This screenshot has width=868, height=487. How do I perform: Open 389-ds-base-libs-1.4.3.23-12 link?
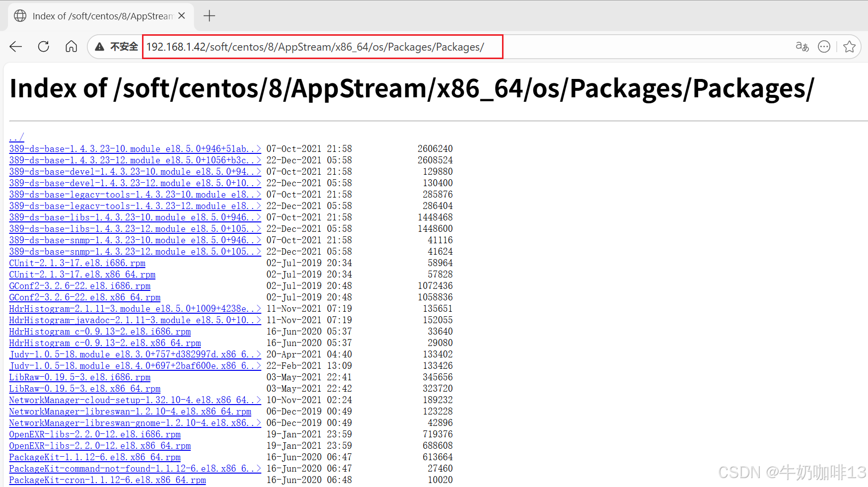135,229
